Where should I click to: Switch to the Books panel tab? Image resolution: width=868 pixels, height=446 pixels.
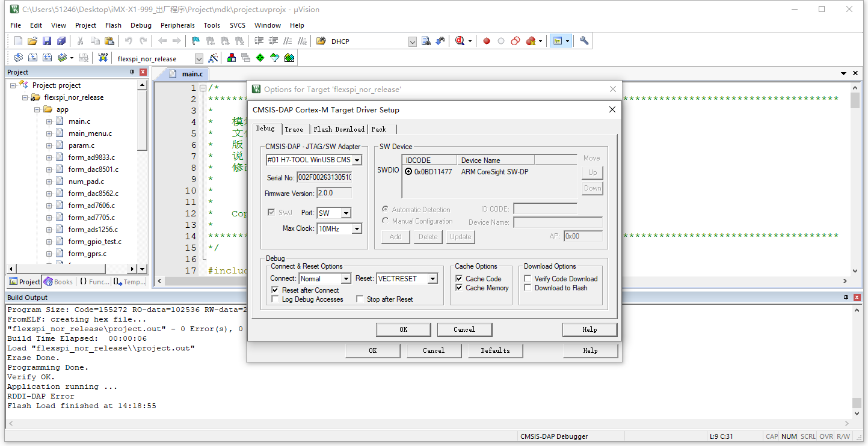pyautogui.click(x=58, y=282)
